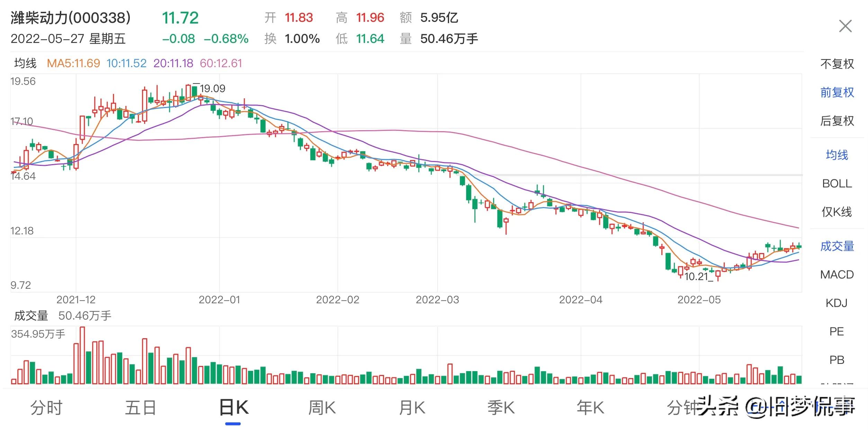Open the 五日 five-day tab

point(140,407)
